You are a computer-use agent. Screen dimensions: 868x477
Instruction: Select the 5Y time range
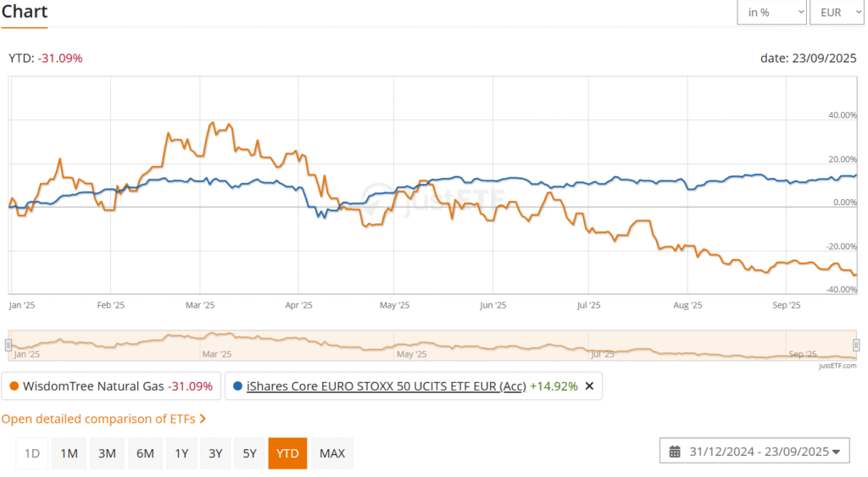[249, 453]
